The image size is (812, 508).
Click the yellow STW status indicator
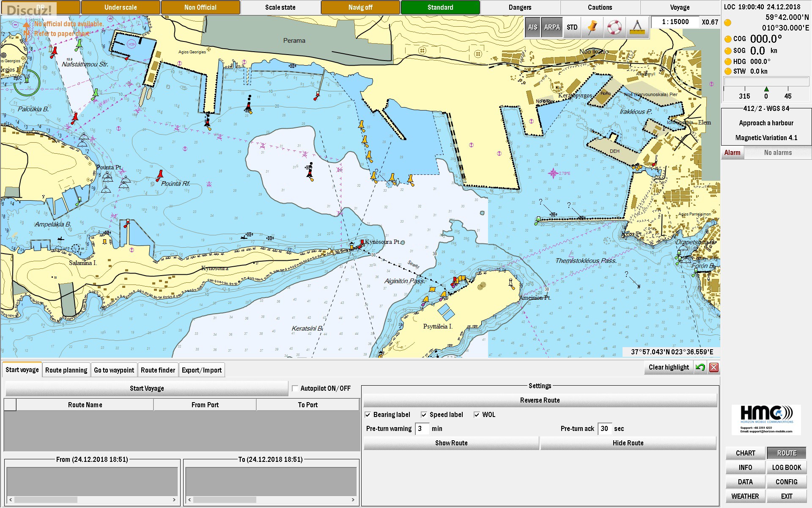[728, 72]
